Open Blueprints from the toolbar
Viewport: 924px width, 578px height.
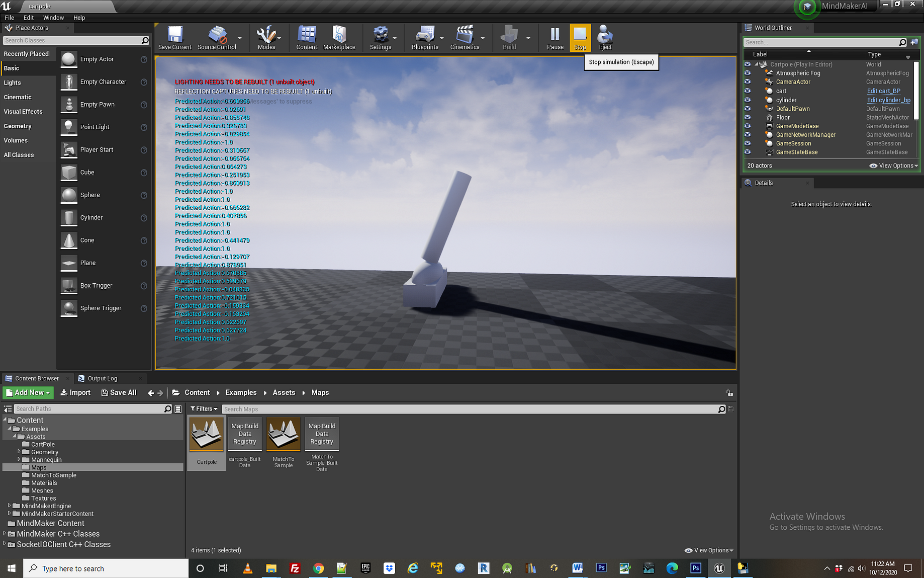(425, 38)
